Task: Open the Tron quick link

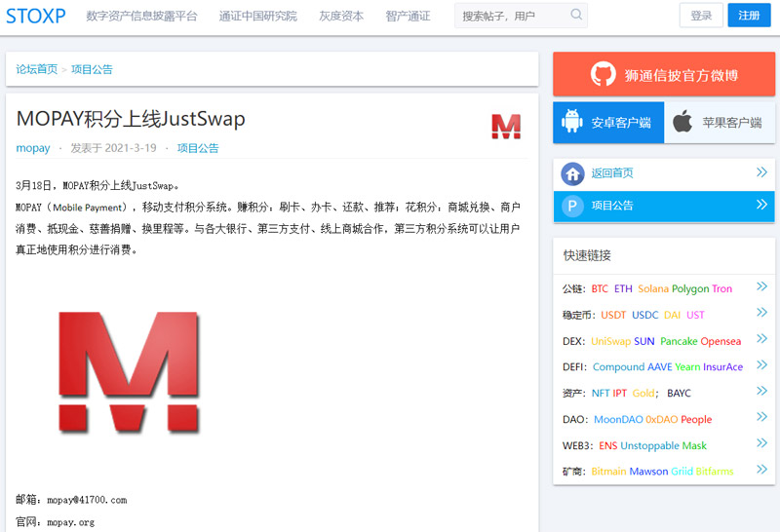Action: [x=721, y=288]
